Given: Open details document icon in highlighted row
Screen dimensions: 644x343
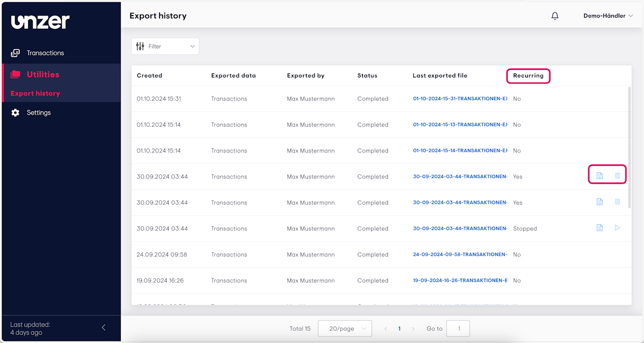Looking at the screenshot, I should click(599, 176).
